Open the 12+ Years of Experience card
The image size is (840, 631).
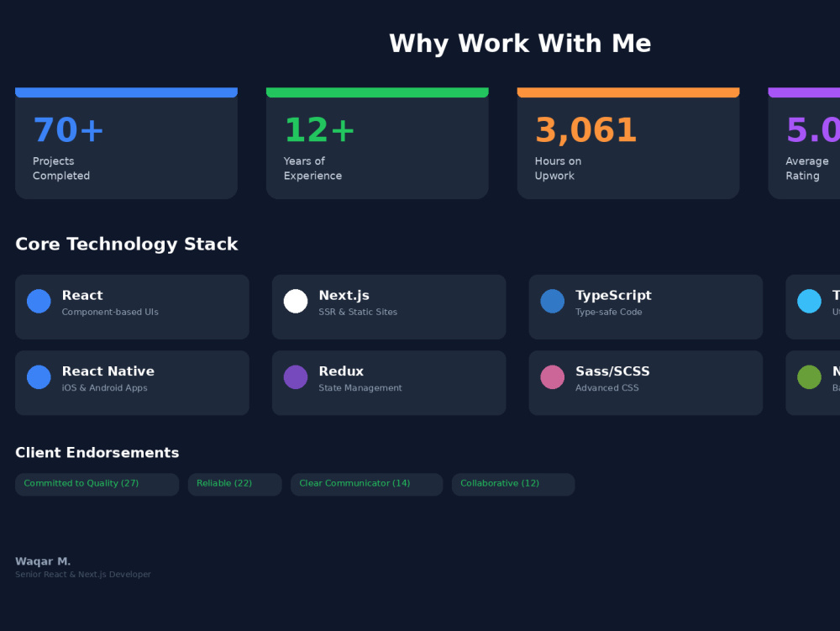[x=377, y=143]
